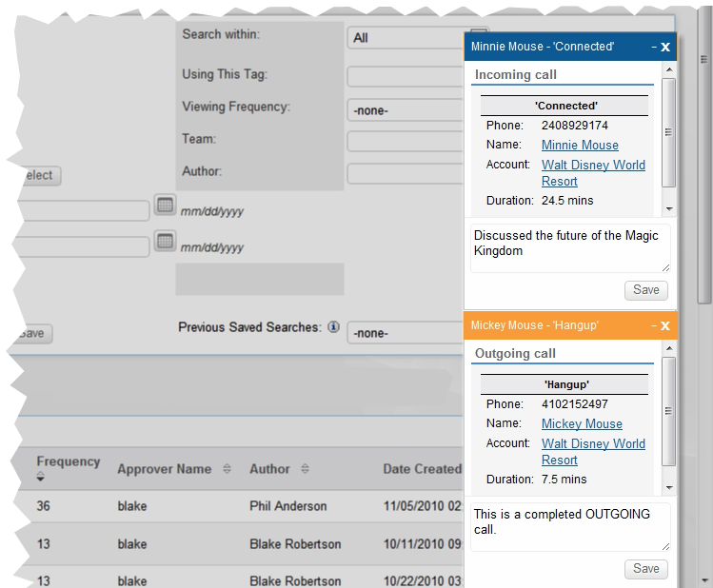Click scroll down arrow in Minnie panel
The image size is (713, 588).
point(669,209)
